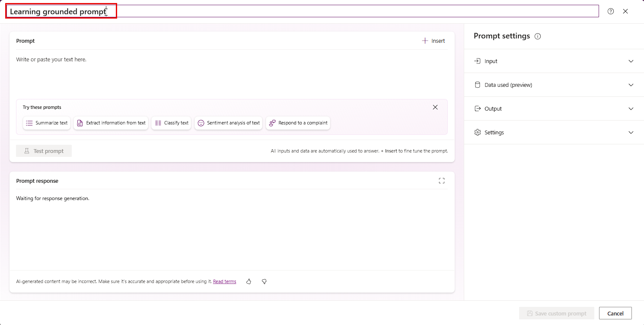Click the 'Waiting for response generation.' text
644x325 pixels.
(53, 198)
